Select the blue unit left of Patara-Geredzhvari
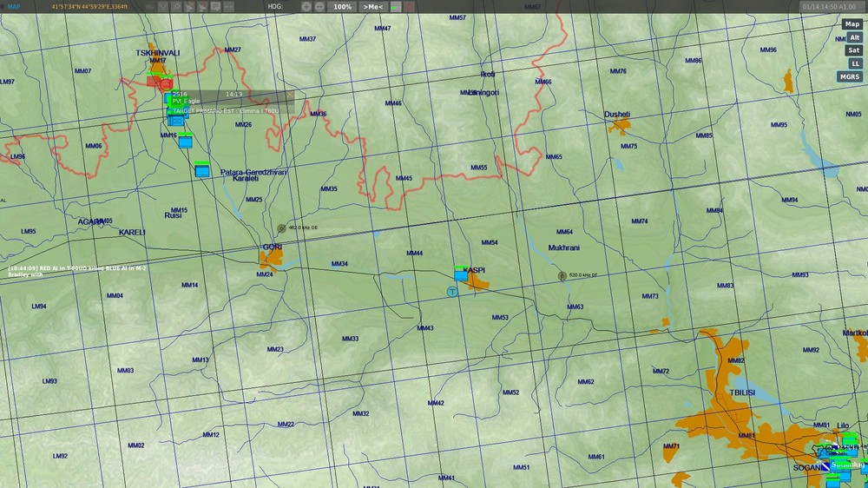Screen dimensions: 868x488 [202, 169]
